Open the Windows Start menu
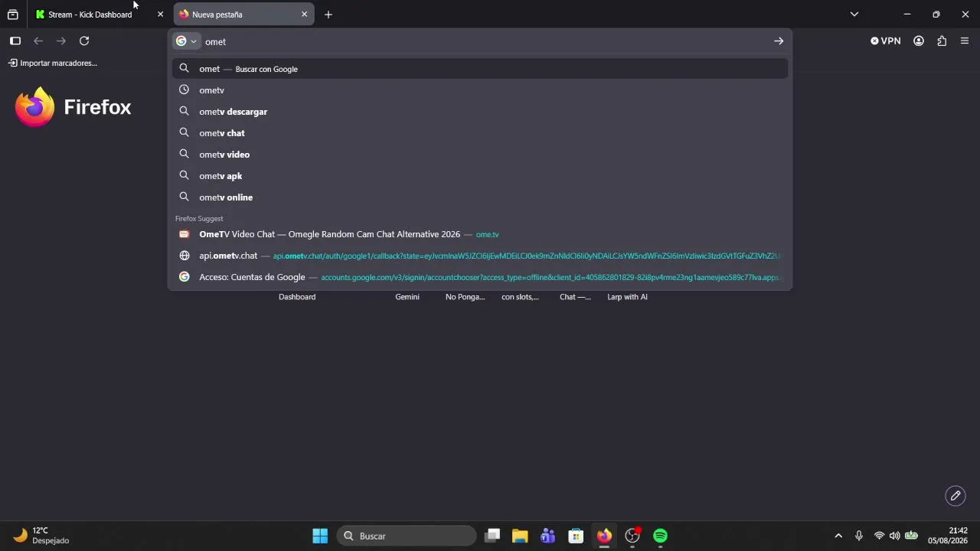980x551 pixels. tap(320, 536)
